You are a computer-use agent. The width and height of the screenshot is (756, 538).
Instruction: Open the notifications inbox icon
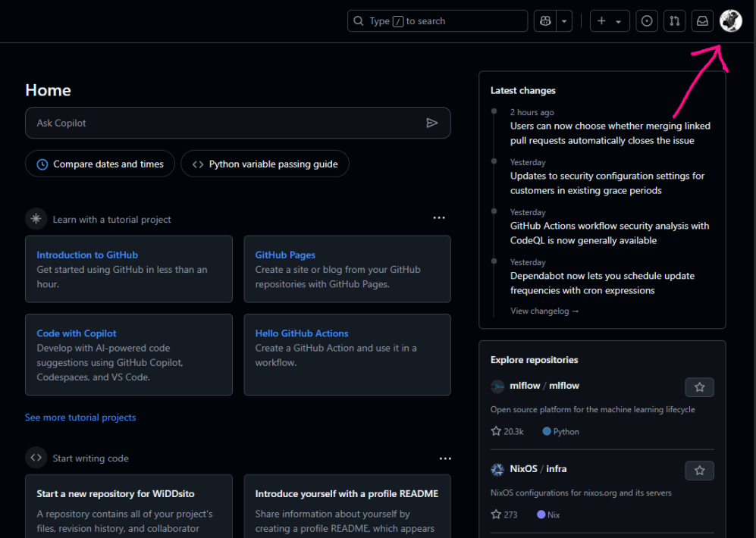tap(702, 21)
